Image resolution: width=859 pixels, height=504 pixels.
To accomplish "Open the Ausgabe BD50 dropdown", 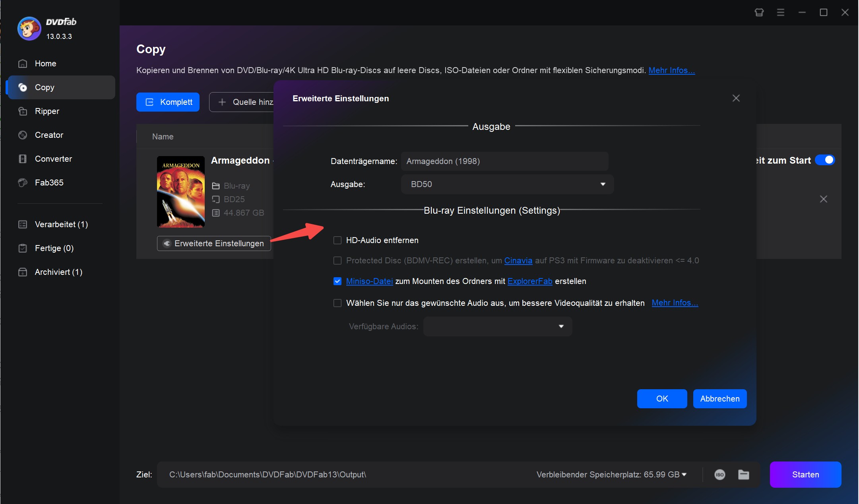I will pos(508,184).
